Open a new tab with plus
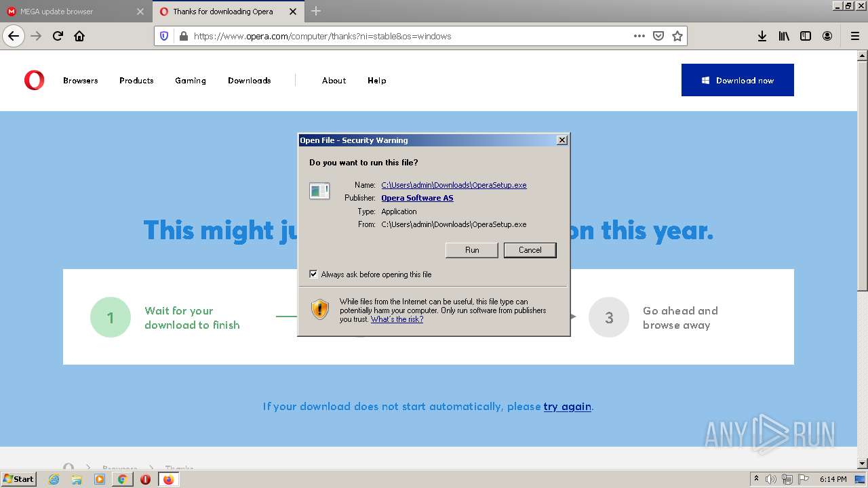Image resolution: width=868 pixels, height=488 pixels. (316, 11)
